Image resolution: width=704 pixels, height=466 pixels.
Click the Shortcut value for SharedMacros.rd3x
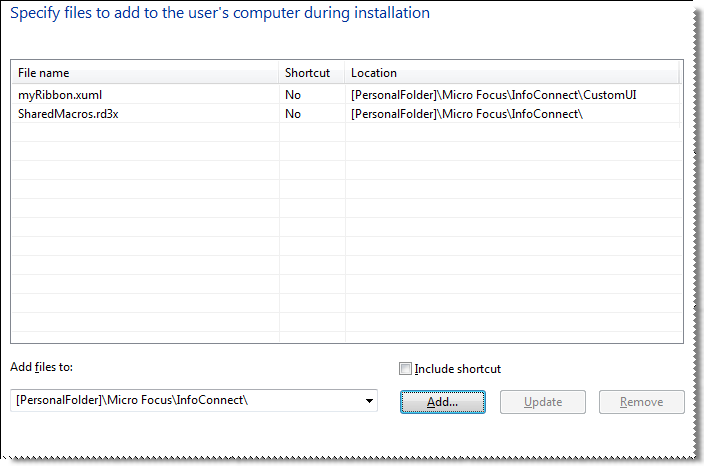293,114
